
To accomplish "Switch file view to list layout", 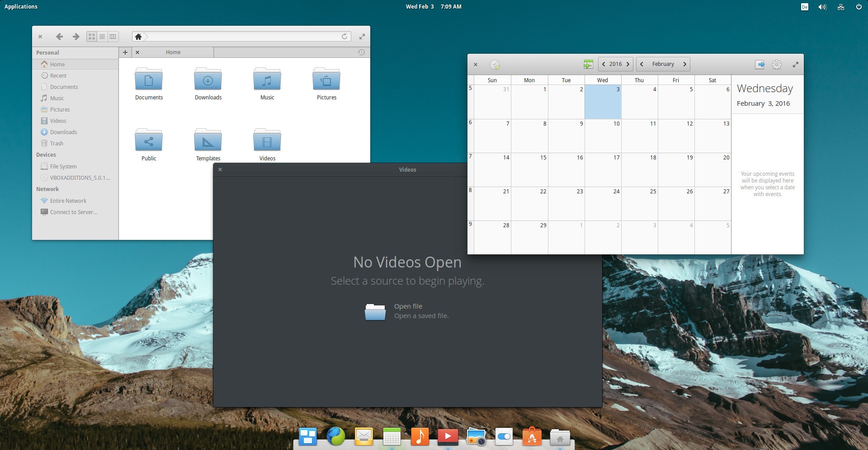I will coord(102,37).
